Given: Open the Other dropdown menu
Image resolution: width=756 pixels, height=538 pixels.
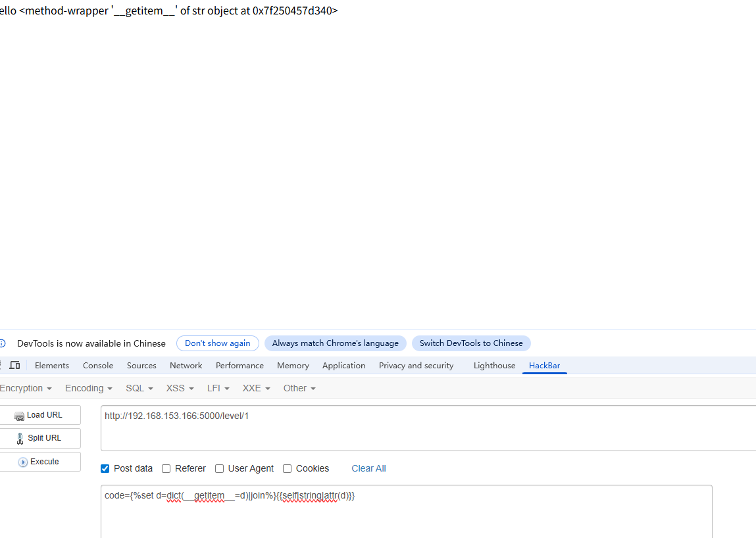Looking at the screenshot, I should click(x=299, y=388).
